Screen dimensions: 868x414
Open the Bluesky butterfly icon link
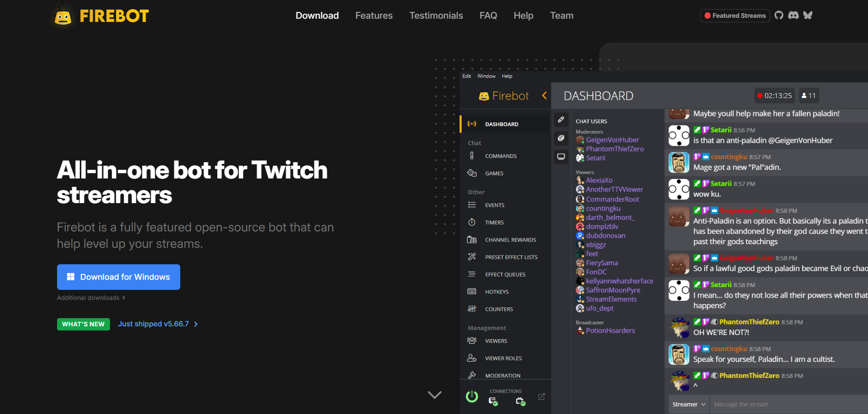(808, 15)
